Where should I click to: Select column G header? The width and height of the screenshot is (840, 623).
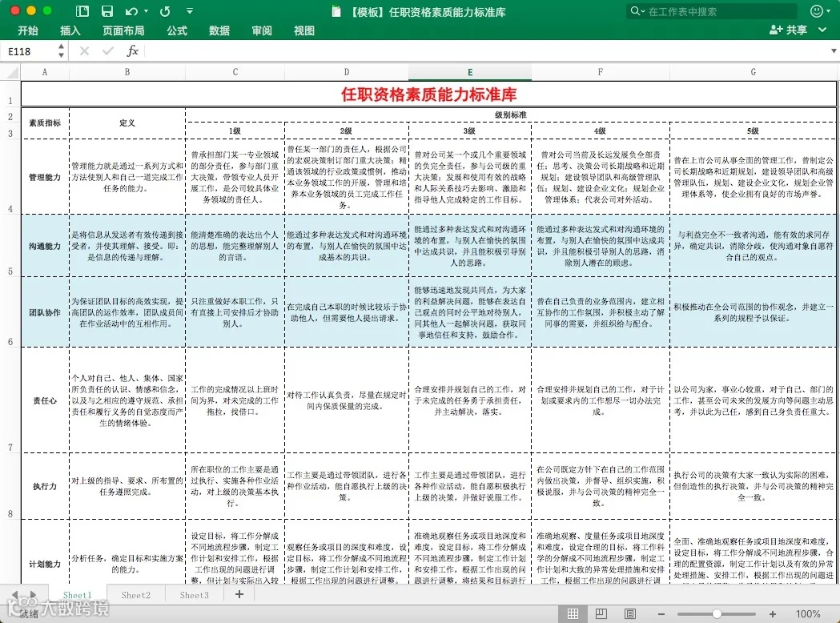click(x=754, y=72)
